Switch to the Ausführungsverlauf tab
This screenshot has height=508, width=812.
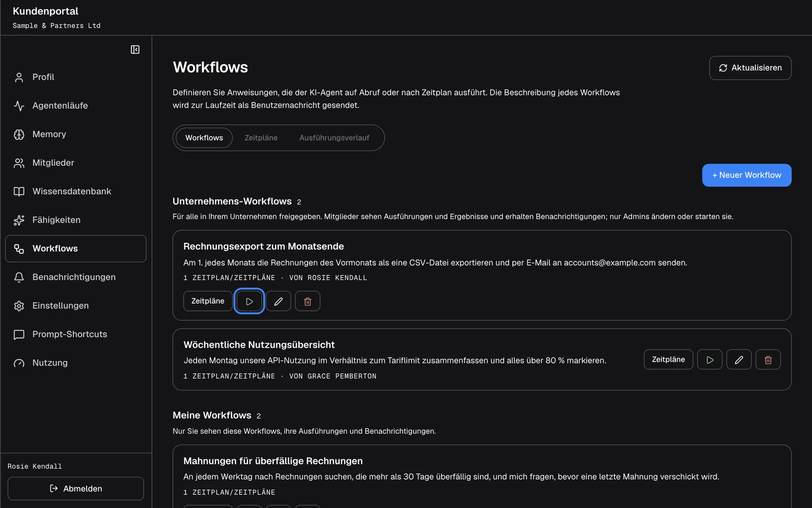[x=334, y=138]
